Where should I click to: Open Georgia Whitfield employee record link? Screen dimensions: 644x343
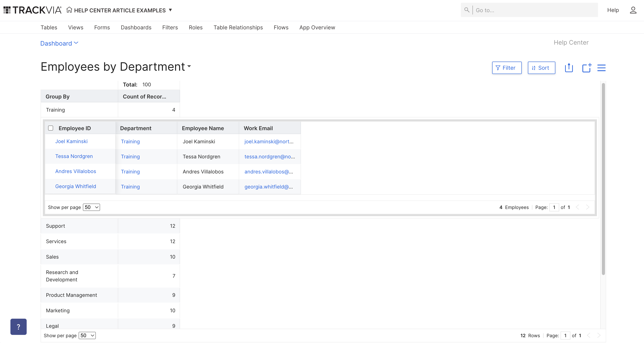pyautogui.click(x=76, y=186)
